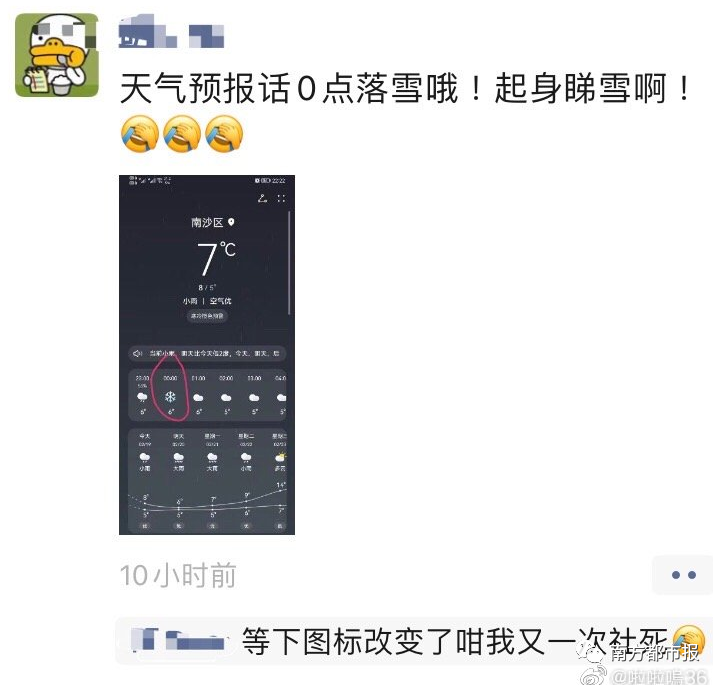This screenshot has width=713, height=685.
Task: Click the 14° point on temperature curve
Action: pyautogui.click(x=282, y=490)
